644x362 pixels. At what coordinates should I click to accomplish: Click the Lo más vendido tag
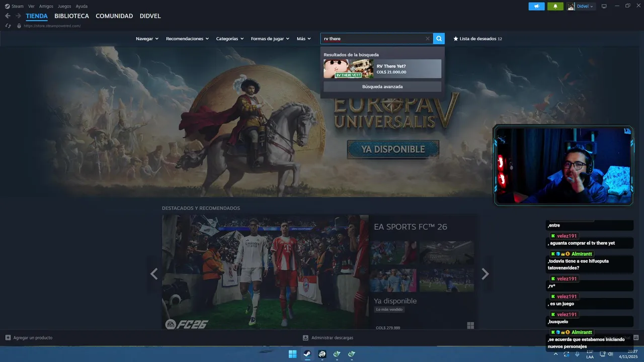389,309
